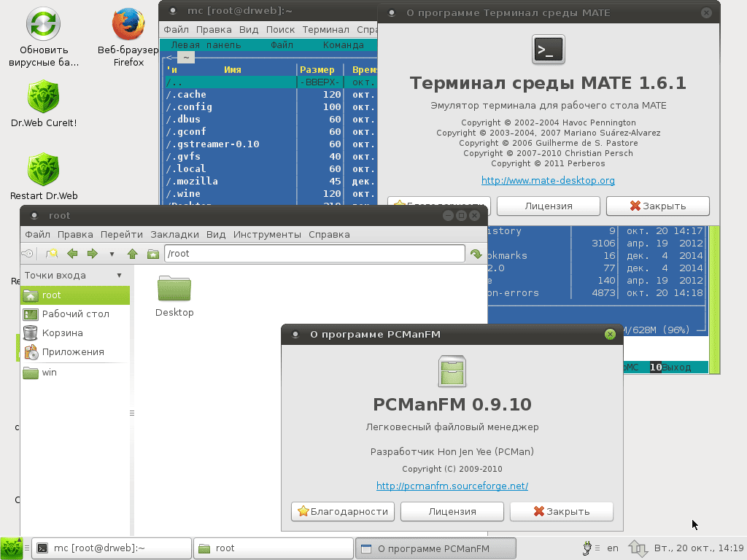Open Dr.Web CureIt! desktop icon

pyautogui.click(x=43, y=104)
